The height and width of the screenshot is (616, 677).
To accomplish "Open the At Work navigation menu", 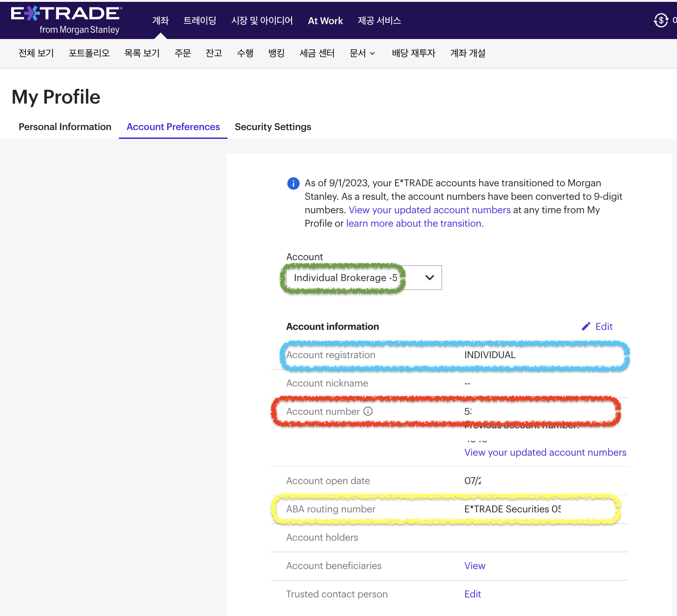I will point(325,20).
